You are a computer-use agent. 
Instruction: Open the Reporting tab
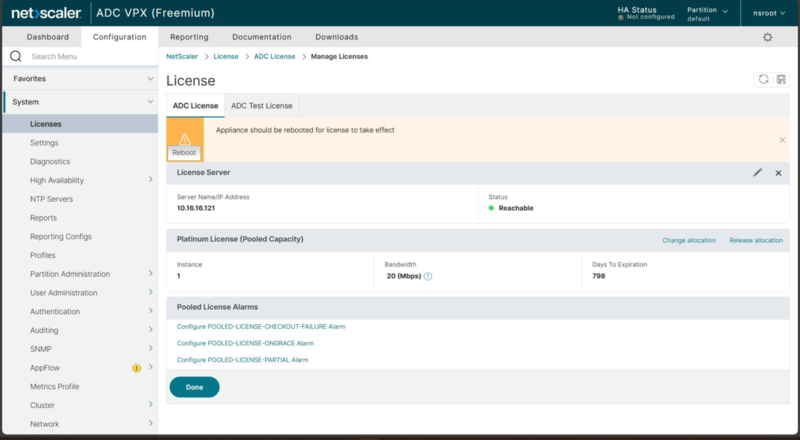189,37
